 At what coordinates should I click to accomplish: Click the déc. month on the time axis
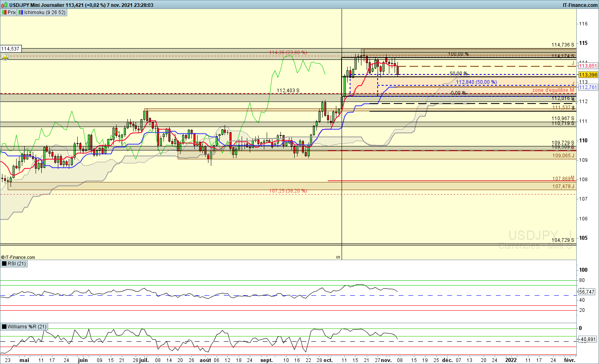[x=448, y=360]
